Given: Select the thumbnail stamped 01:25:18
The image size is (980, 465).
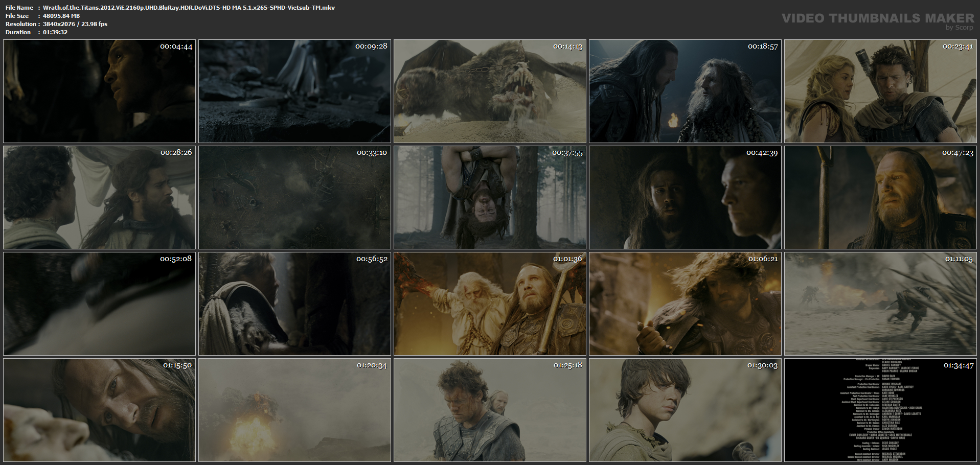Looking at the screenshot, I should click(490, 410).
